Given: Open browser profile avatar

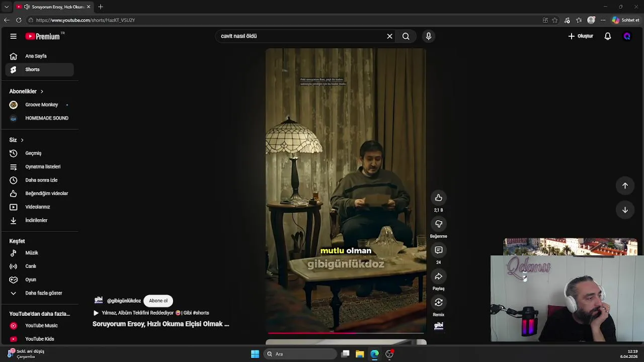Looking at the screenshot, I should pos(591,20).
